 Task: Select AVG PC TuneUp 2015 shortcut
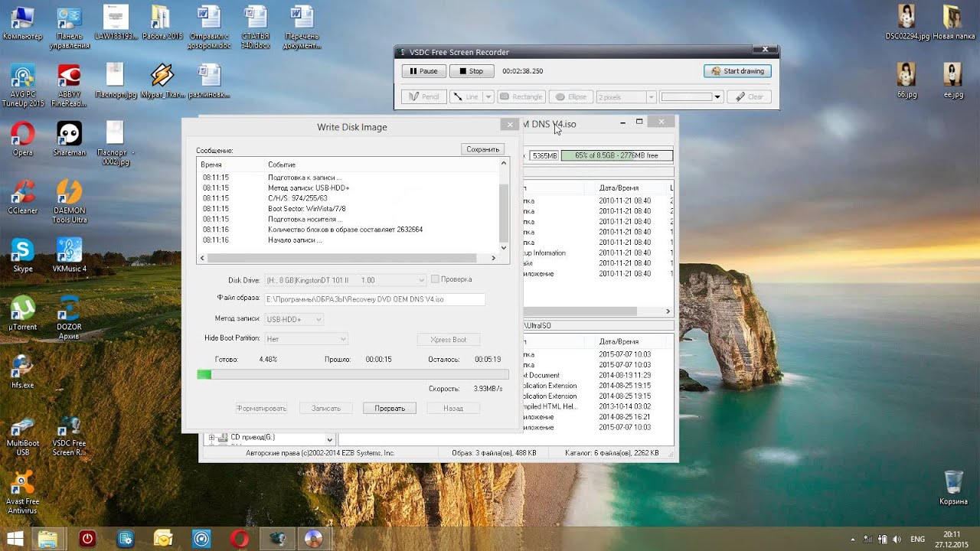coord(22,85)
